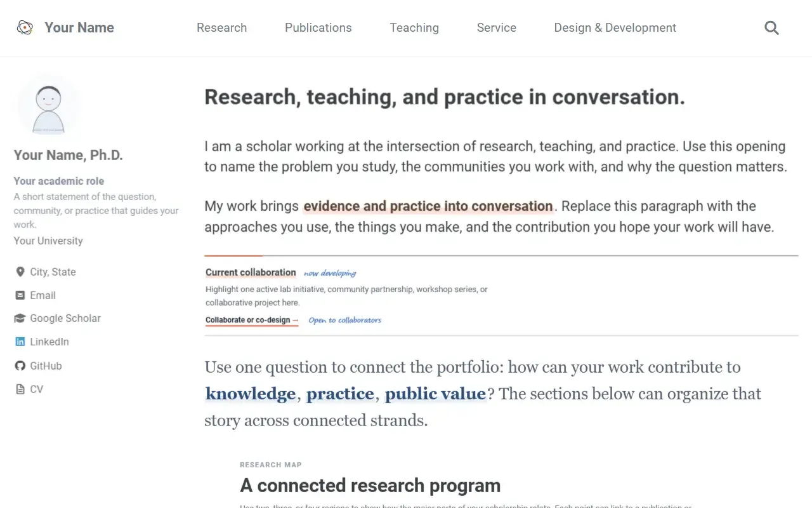This screenshot has width=812, height=508.
Task: Click the highlighted 'public value' link
Action: (435, 394)
